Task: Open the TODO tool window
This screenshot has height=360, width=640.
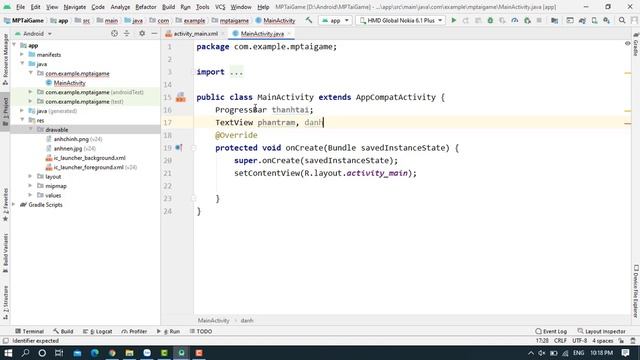Action: (200, 331)
